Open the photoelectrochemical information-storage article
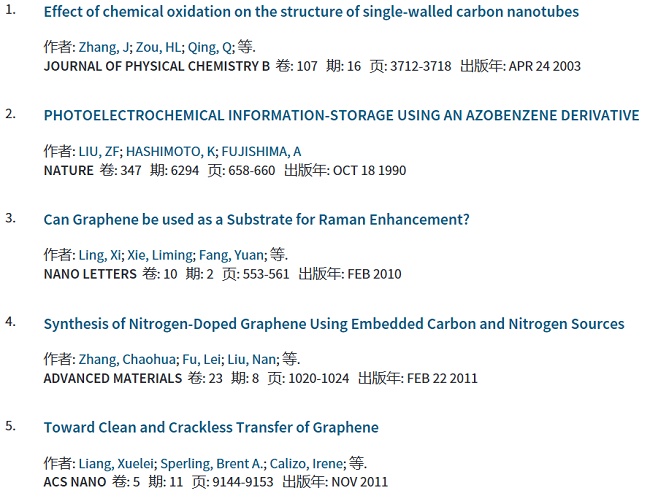 [x=342, y=115]
